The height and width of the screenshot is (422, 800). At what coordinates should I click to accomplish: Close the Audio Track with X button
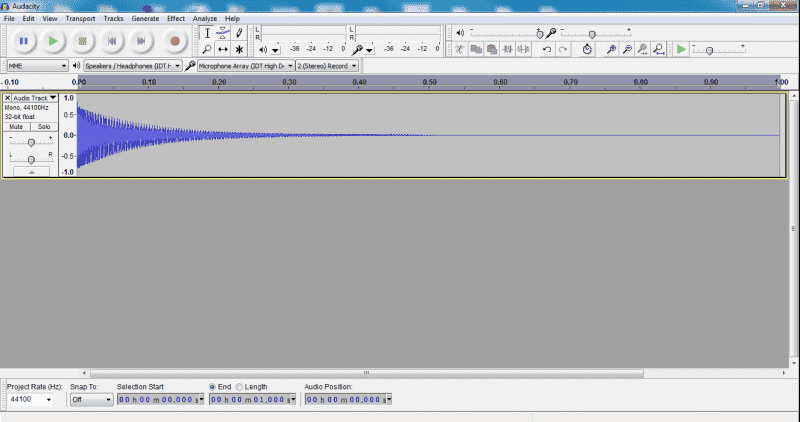coord(8,98)
